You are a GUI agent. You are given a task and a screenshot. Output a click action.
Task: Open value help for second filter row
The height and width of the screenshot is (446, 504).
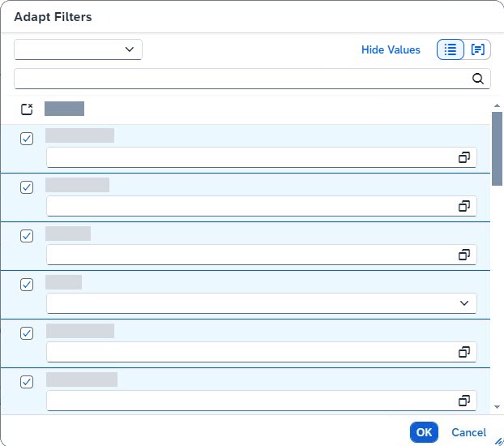click(x=464, y=206)
